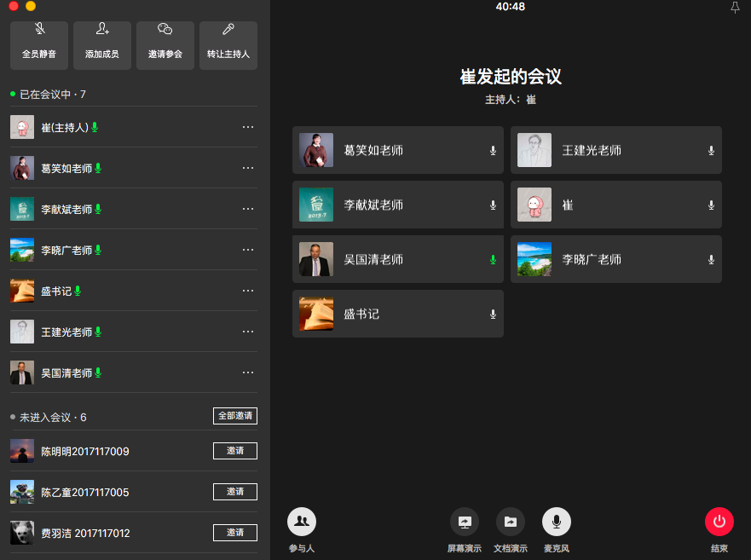This screenshot has width=751, height=560.
Task: Select 王建光老师 in the participant list
Action: coord(66,332)
